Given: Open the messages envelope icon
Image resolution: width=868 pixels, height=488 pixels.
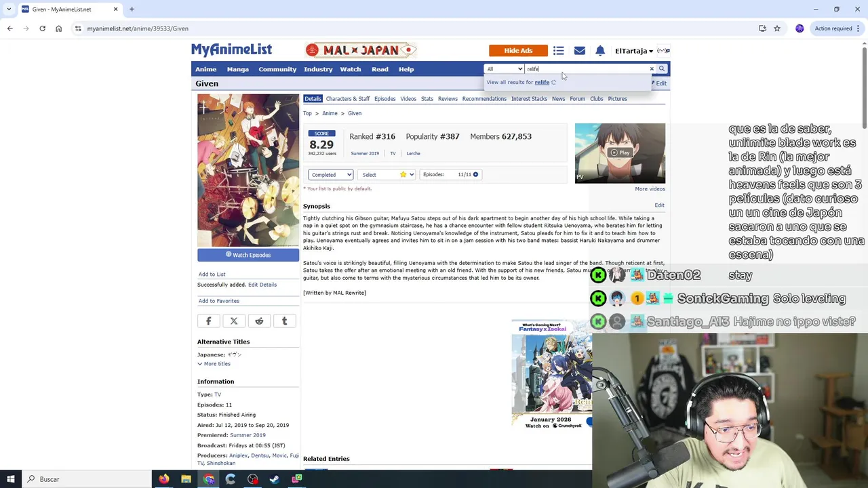Looking at the screenshot, I should click(579, 51).
